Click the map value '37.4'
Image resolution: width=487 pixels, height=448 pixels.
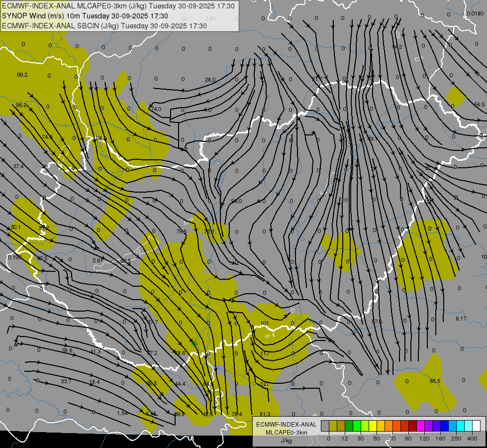pyautogui.click(x=18, y=166)
